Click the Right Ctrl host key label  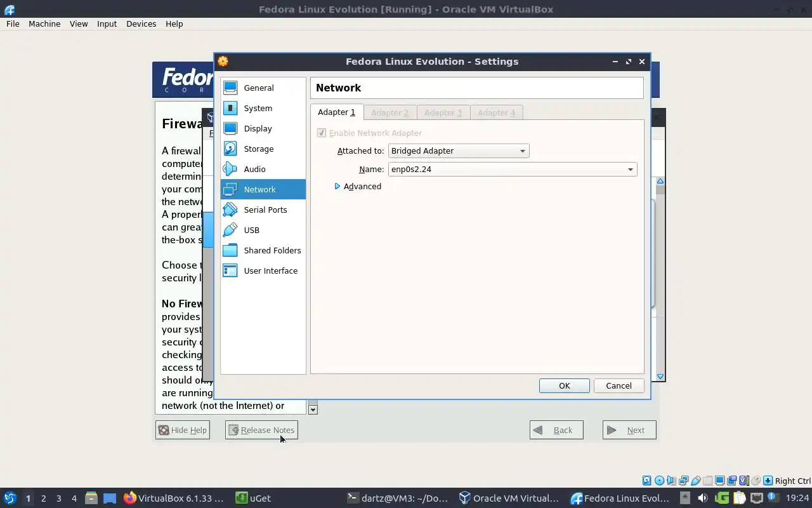point(792,481)
